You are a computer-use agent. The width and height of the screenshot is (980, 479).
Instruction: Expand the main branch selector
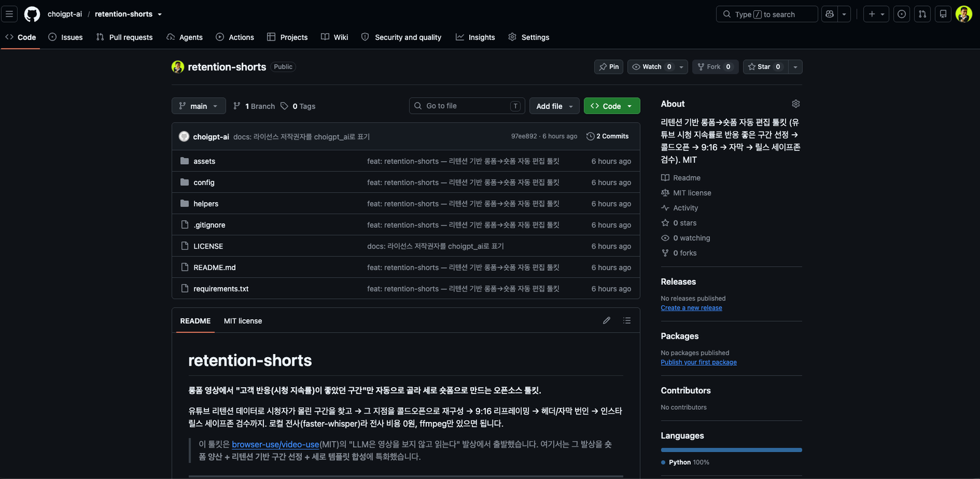point(198,106)
